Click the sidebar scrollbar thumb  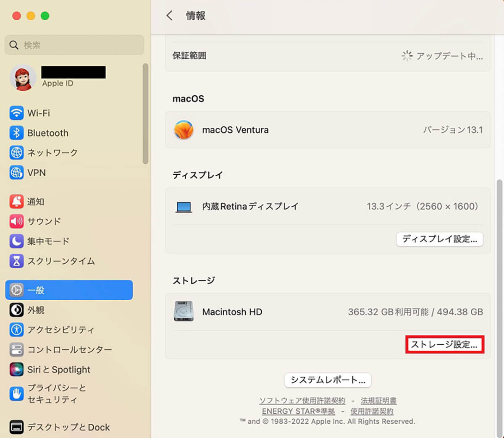click(x=145, y=113)
